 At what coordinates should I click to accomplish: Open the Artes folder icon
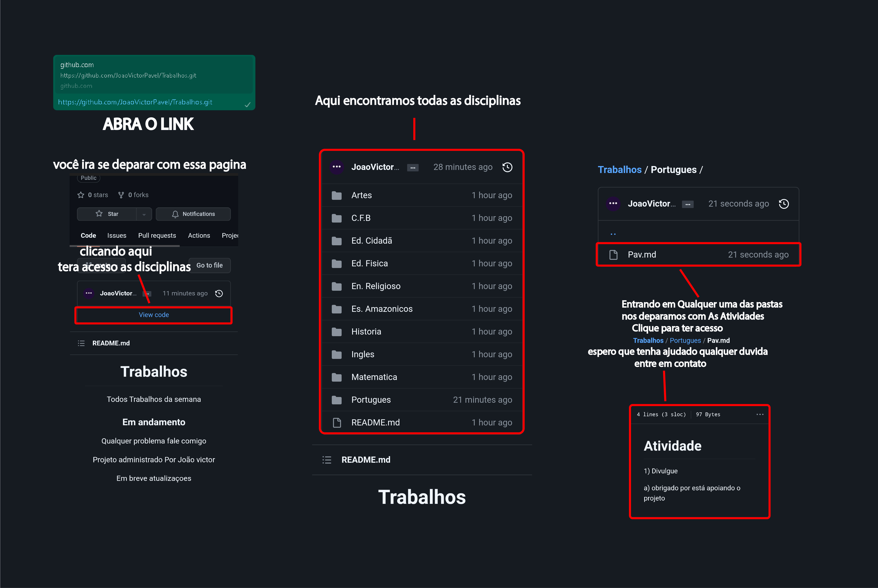coord(336,195)
